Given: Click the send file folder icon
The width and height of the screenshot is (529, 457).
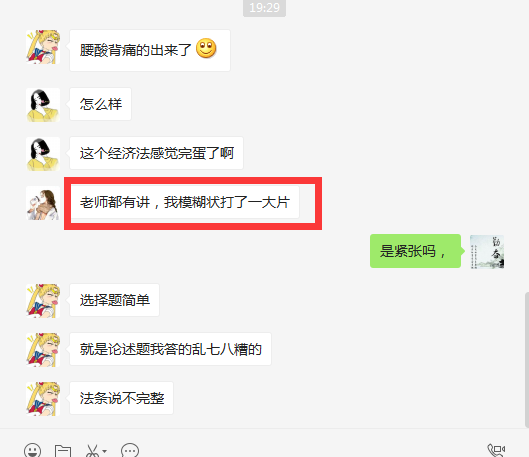Looking at the screenshot, I should [x=63, y=452].
